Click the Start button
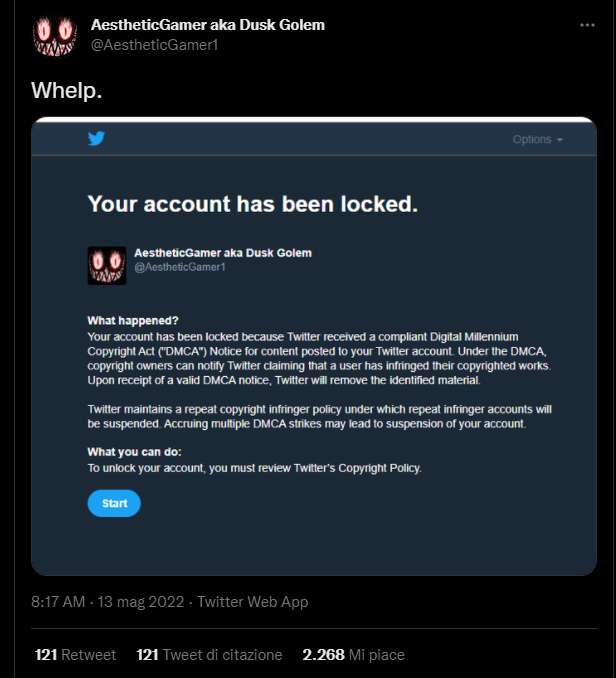The width and height of the screenshot is (616, 678). point(114,503)
